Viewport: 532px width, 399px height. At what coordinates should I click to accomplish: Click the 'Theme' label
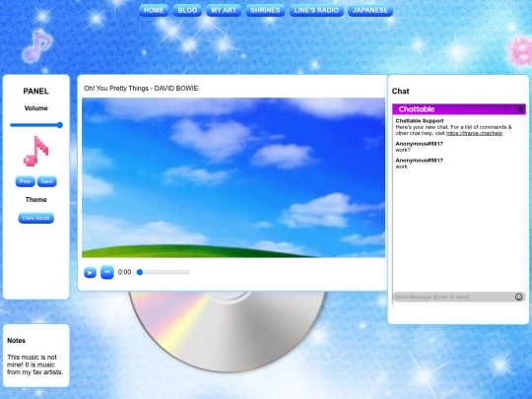[36, 200]
